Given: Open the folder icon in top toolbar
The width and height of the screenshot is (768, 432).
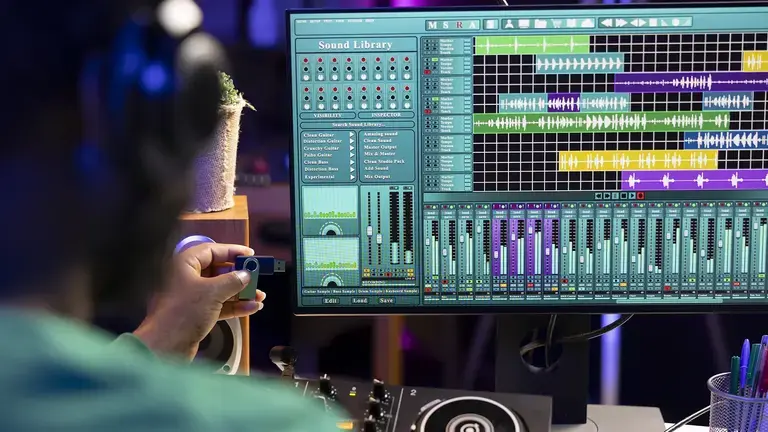Looking at the screenshot, I should click(541, 24).
